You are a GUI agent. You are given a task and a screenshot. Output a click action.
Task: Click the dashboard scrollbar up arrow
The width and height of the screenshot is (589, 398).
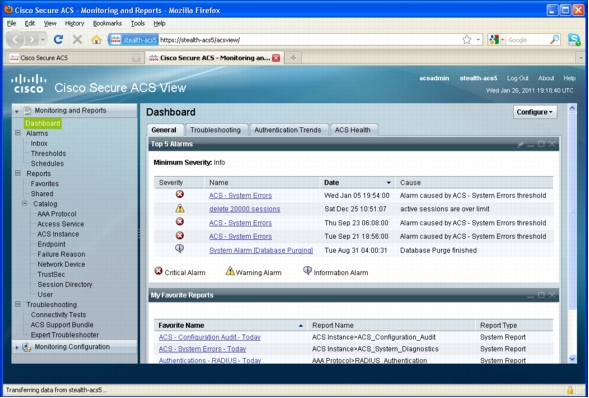coord(572,109)
